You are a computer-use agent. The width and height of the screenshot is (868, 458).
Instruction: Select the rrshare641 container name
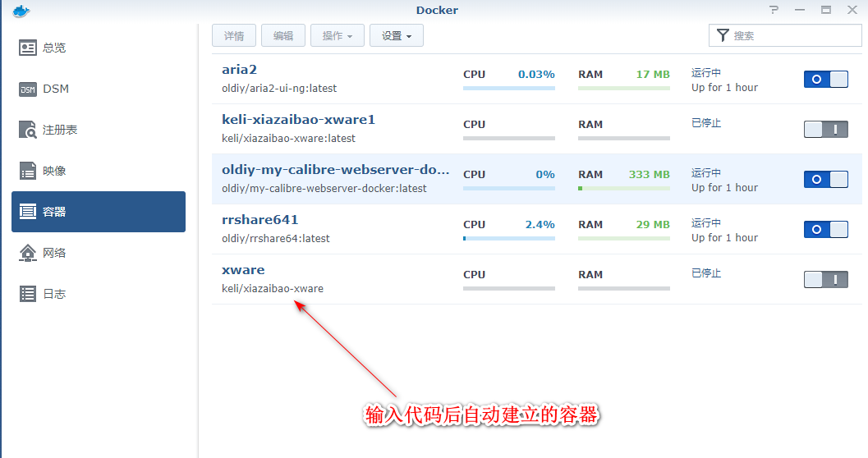259,220
